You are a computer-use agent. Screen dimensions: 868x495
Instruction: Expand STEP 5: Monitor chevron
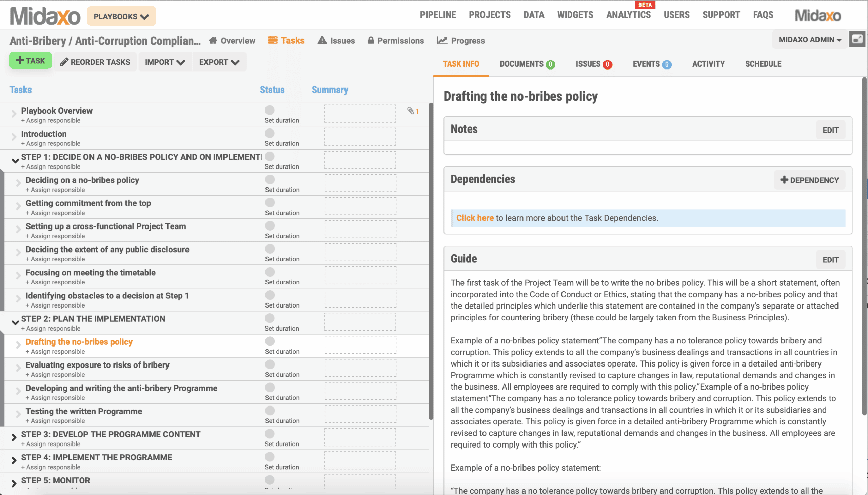coord(14,483)
